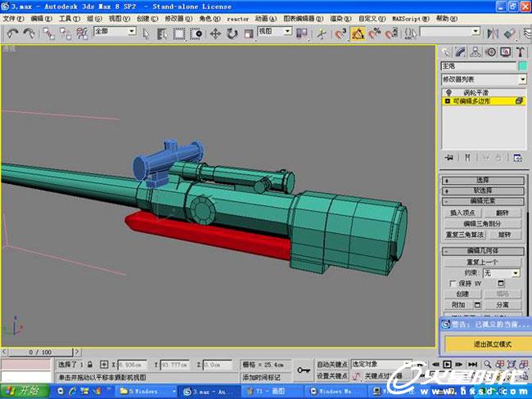Open the 修改器列表 modifier list dropdown

point(484,79)
